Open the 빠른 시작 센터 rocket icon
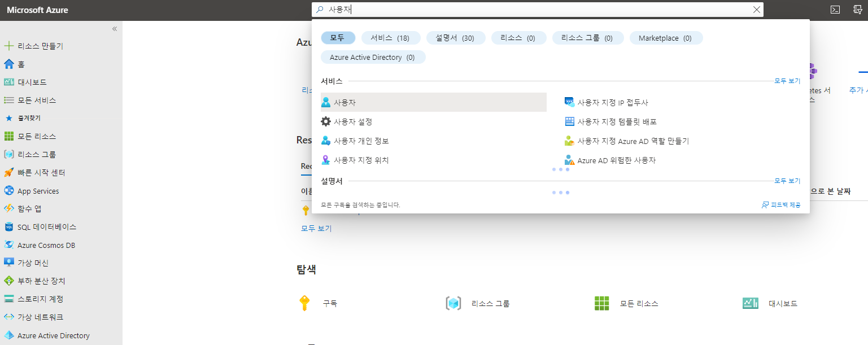This screenshot has width=868, height=345. [8, 172]
